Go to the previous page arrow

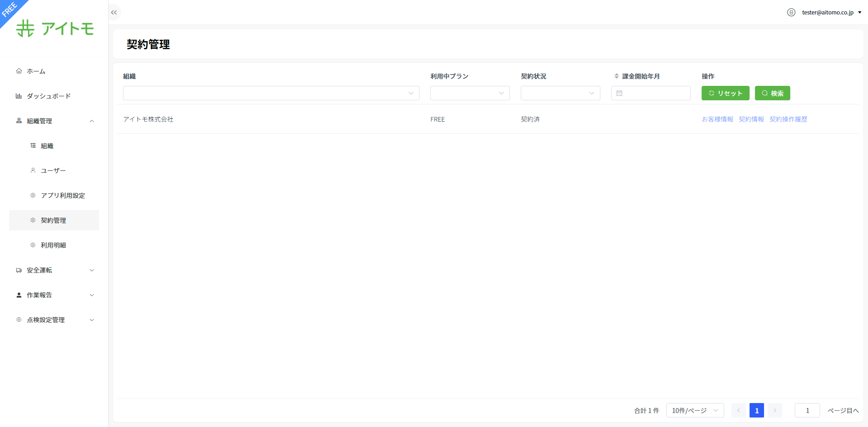tap(738, 410)
